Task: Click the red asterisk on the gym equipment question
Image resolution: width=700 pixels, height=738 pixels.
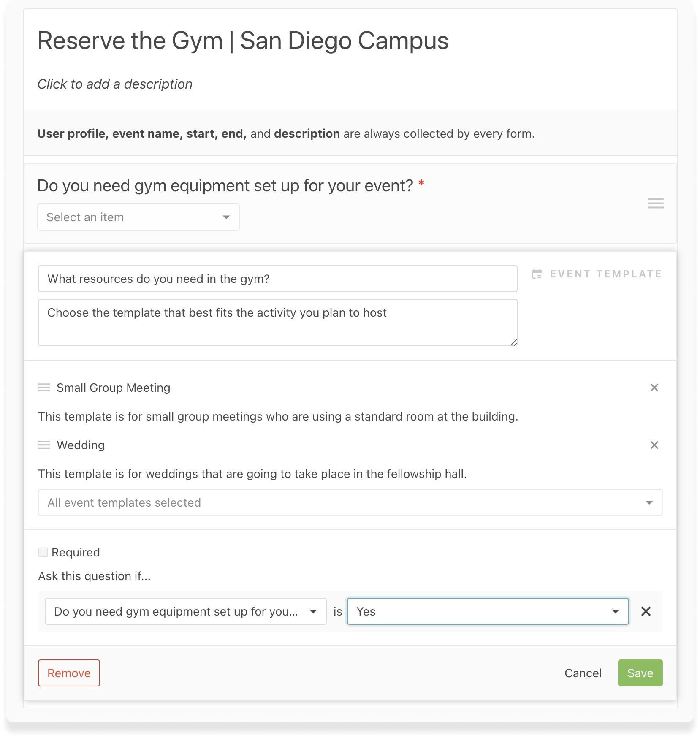Action: point(421,183)
